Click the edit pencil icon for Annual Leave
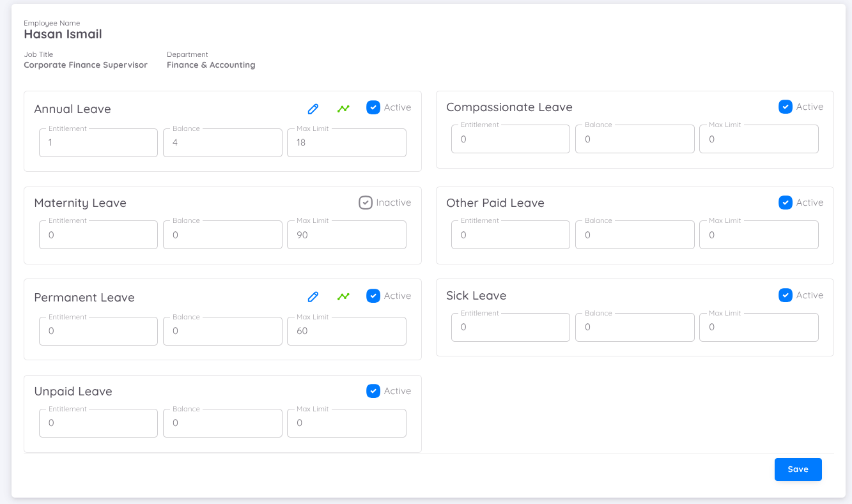The width and height of the screenshot is (852, 504). pyautogui.click(x=313, y=108)
